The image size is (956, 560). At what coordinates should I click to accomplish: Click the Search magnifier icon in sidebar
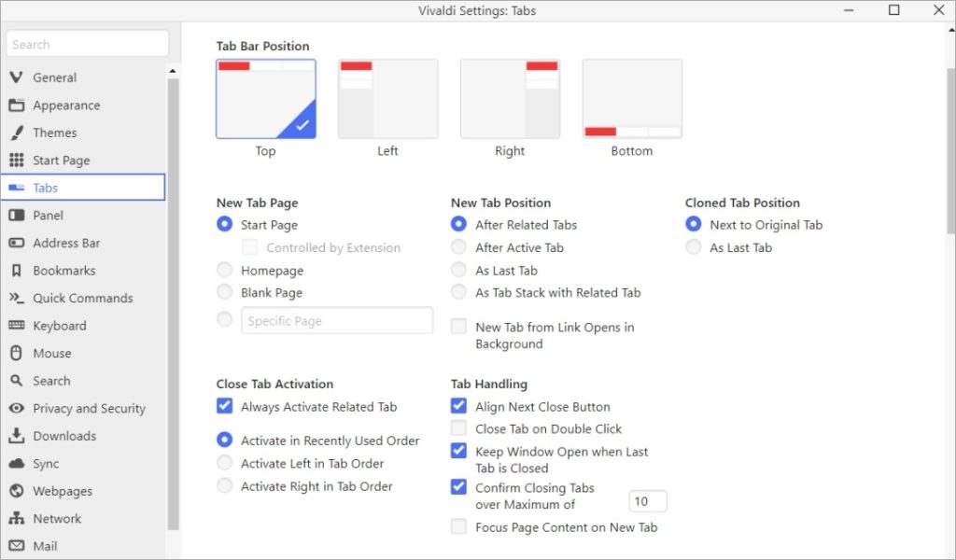pos(17,381)
